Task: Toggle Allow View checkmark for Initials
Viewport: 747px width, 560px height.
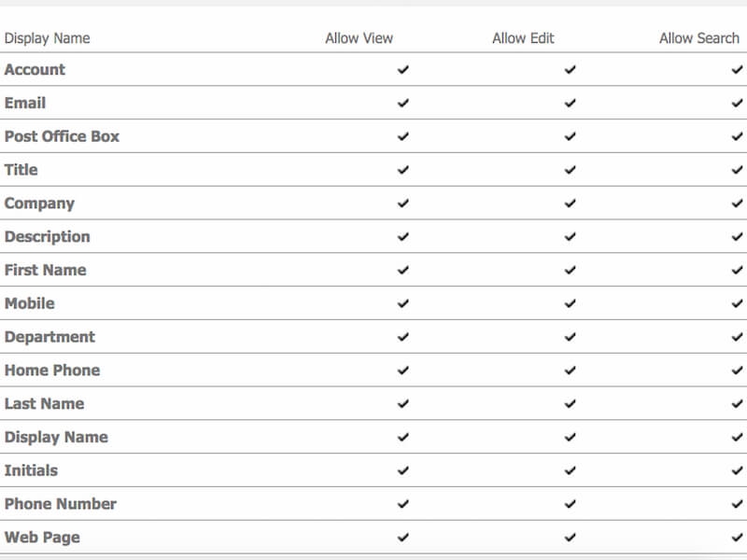Action: pyautogui.click(x=403, y=470)
